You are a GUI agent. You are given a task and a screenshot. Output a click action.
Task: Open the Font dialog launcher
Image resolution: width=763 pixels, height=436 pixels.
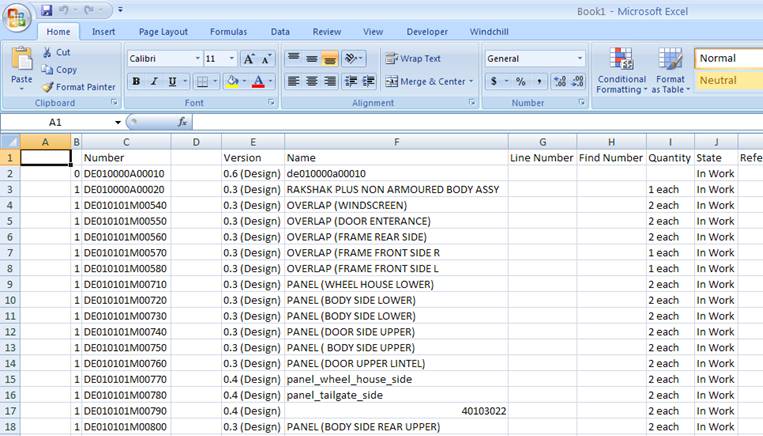coord(271,102)
